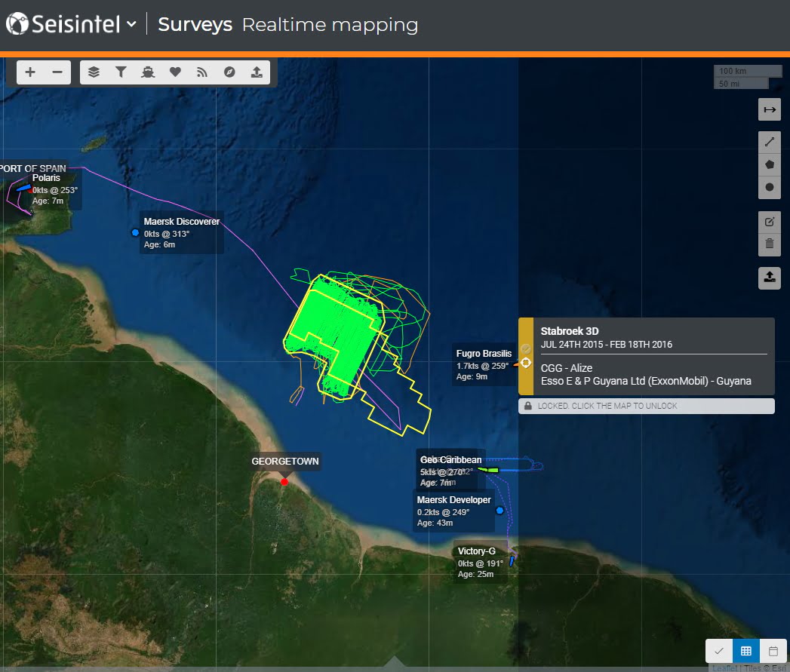Click the heart favorites icon
Viewport: 790px width, 672px height.
click(175, 71)
